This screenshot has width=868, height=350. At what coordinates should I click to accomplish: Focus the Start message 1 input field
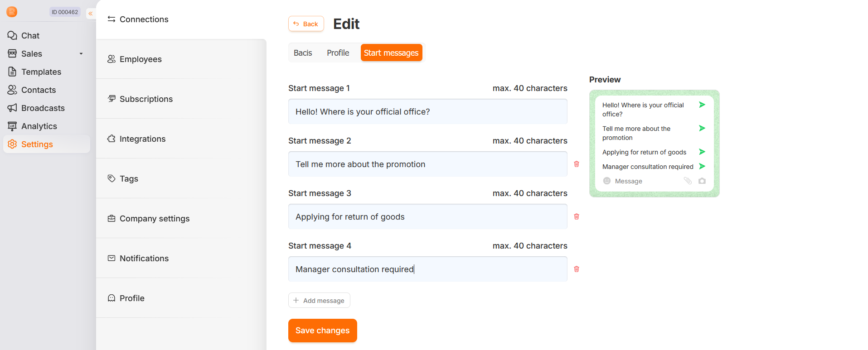427,112
